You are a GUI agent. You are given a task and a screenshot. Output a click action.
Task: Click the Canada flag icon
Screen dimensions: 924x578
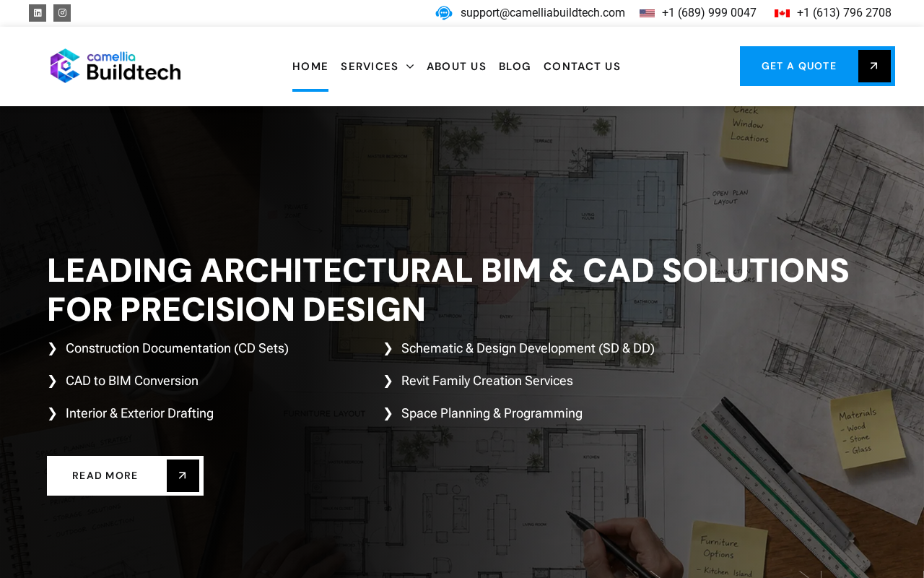782,13
